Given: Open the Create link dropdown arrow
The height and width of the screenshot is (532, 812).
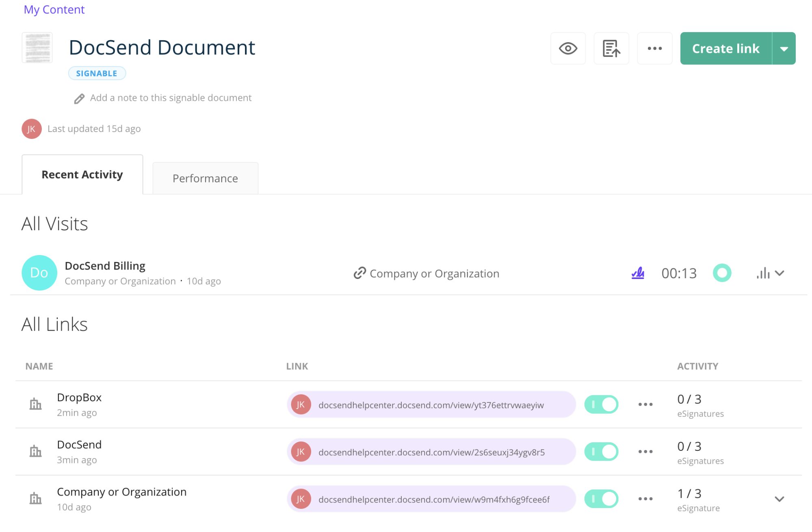Looking at the screenshot, I should (x=784, y=48).
